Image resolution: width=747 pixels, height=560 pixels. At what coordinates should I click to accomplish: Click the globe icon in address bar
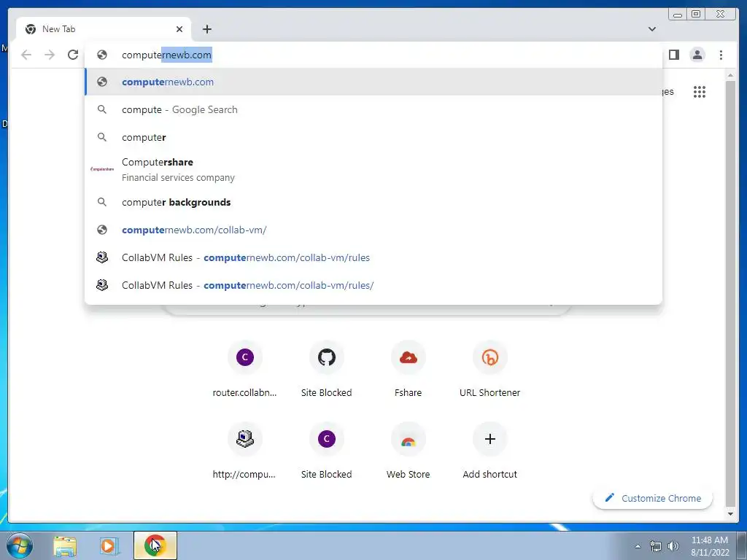102,55
